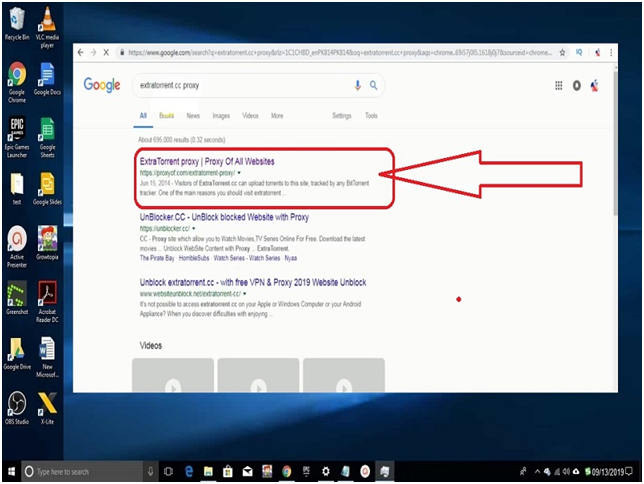Open Active Presenter desktop icon

click(x=17, y=247)
